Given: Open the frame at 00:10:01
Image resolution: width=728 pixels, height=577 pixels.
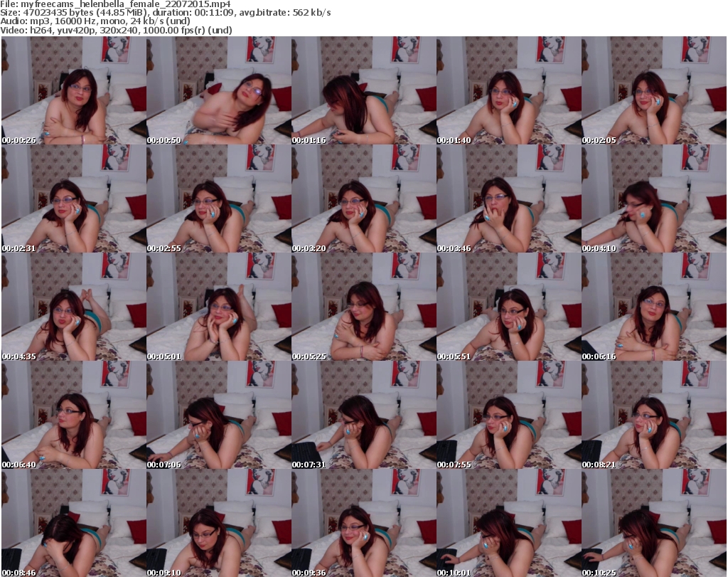Looking at the screenshot, I should (x=509, y=523).
